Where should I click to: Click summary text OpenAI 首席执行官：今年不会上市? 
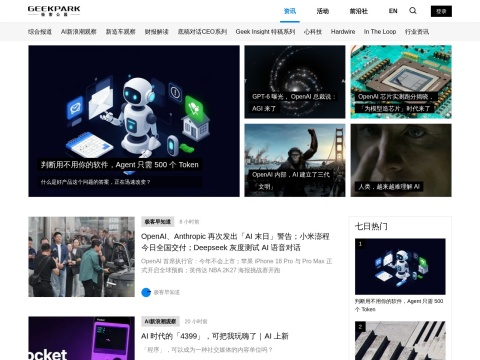click(236, 266)
